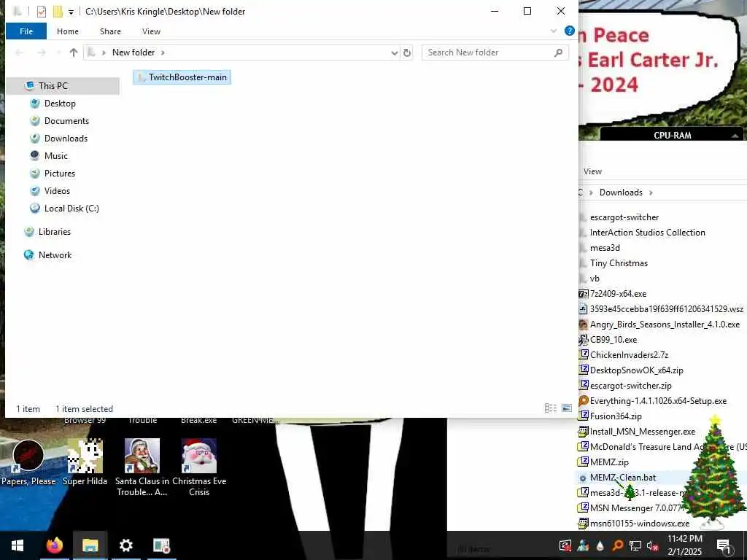Open the Papers, Please desktop shortcut

pos(28,462)
